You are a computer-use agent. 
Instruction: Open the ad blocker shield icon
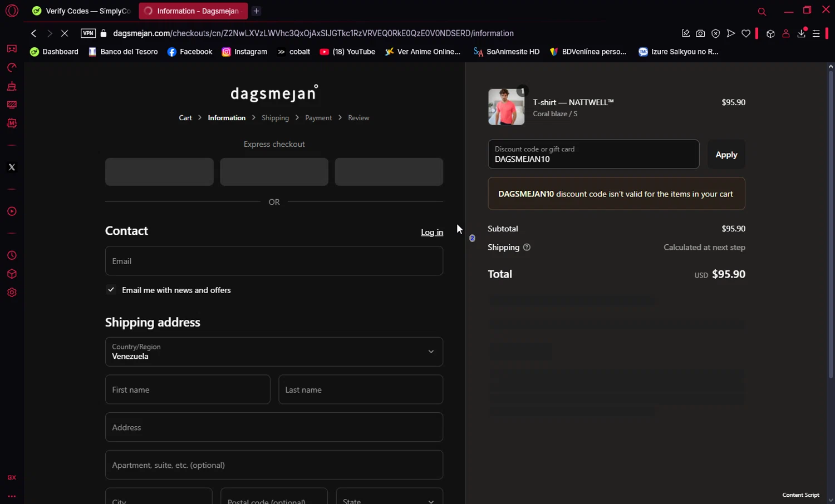716,33
